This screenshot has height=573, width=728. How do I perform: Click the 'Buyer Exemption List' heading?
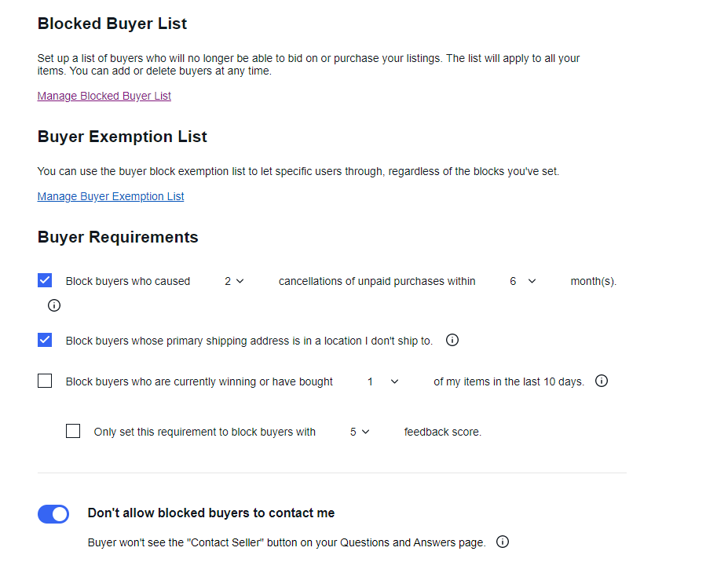(x=123, y=137)
